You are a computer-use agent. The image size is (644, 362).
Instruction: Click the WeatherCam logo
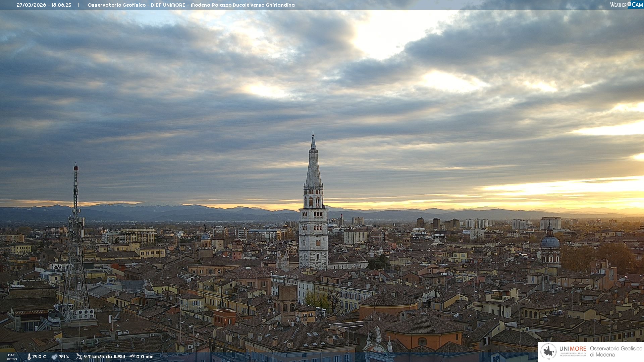626,5
